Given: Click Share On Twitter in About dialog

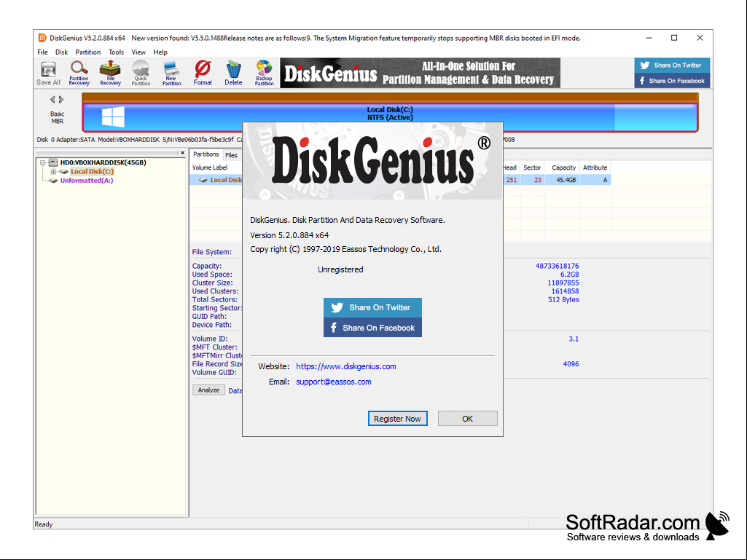Looking at the screenshot, I should tap(372, 307).
